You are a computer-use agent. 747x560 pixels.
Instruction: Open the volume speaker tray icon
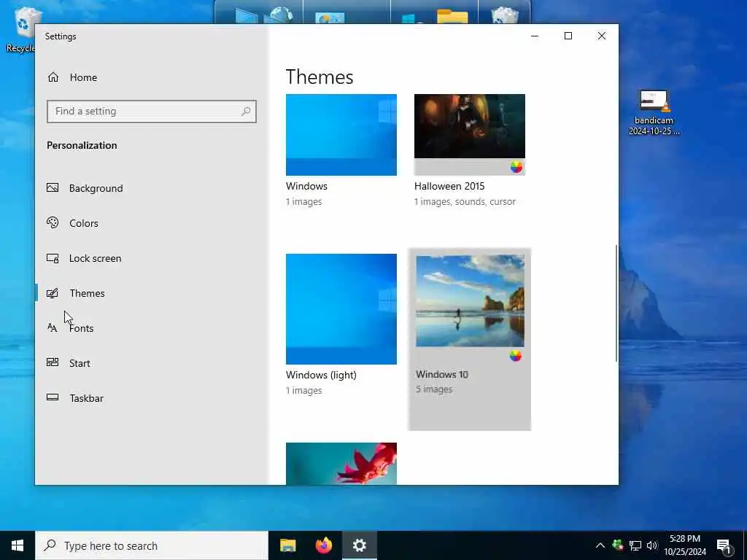pos(652,545)
